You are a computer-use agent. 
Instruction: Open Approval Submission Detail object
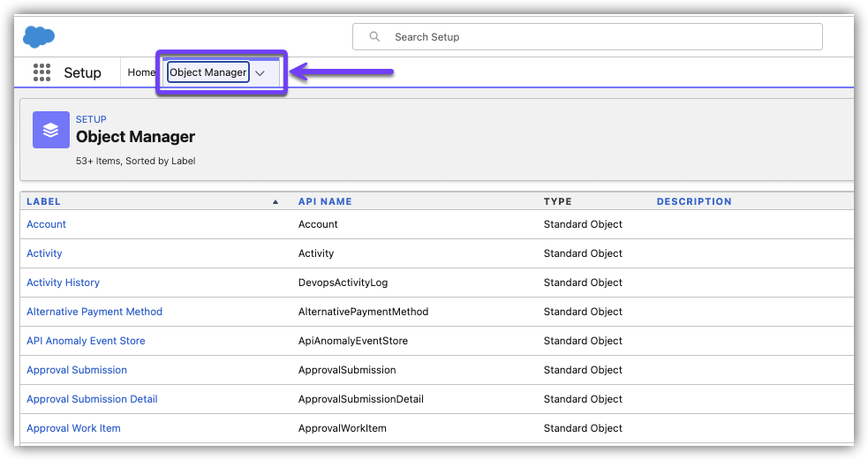(92, 399)
